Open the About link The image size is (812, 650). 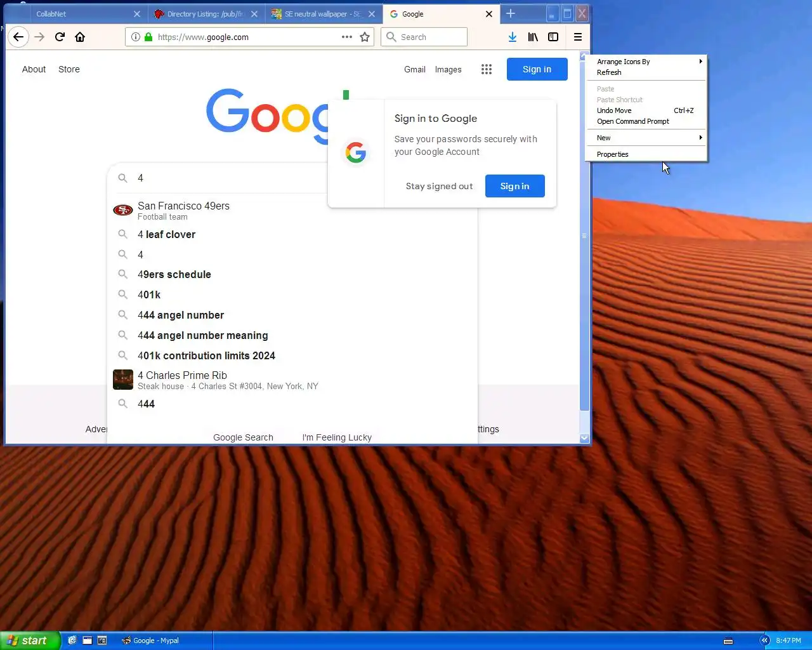pyautogui.click(x=34, y=69)
